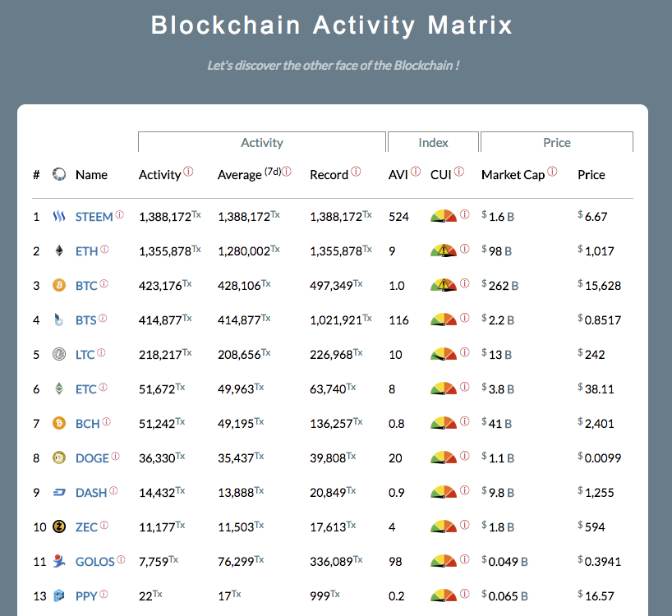This screenshot has width=672, height=616.
Task: Open info icon next to Market Cap header
Action: click(x=552, y=172)
